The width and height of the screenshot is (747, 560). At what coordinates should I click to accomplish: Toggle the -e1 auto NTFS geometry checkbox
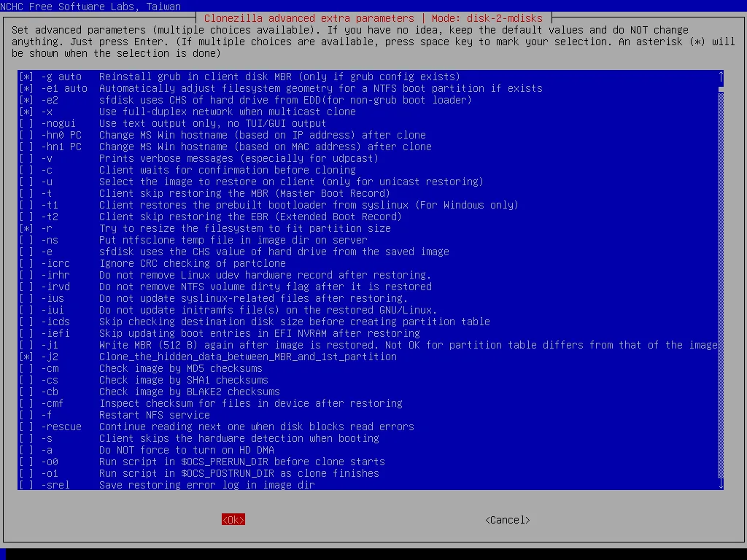tap(26, 88)
